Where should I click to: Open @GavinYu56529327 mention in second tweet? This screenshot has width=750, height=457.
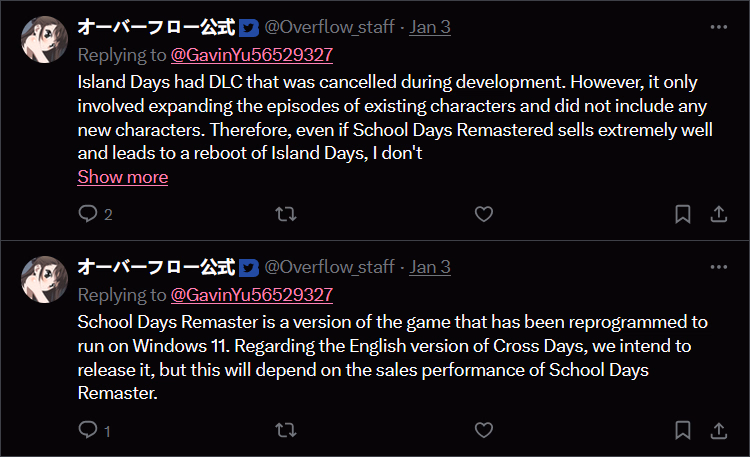tap(252, 295)
